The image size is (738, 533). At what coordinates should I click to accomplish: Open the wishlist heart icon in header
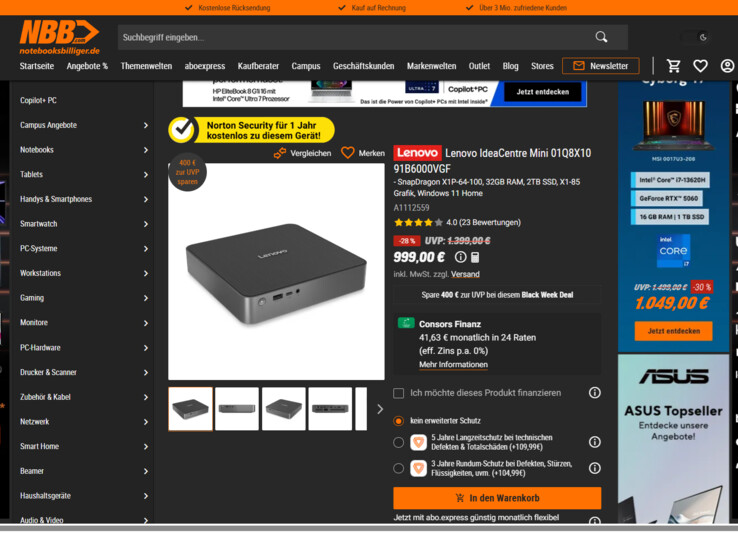[x=700, y=66]
